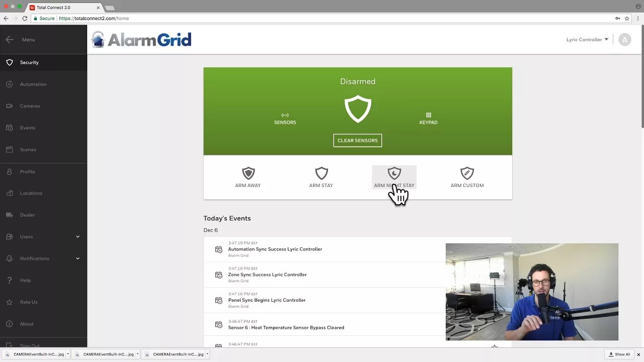This screenshot has height=362, width=644.
Task: Click the About info icon
Action: (x=10, y=324)
